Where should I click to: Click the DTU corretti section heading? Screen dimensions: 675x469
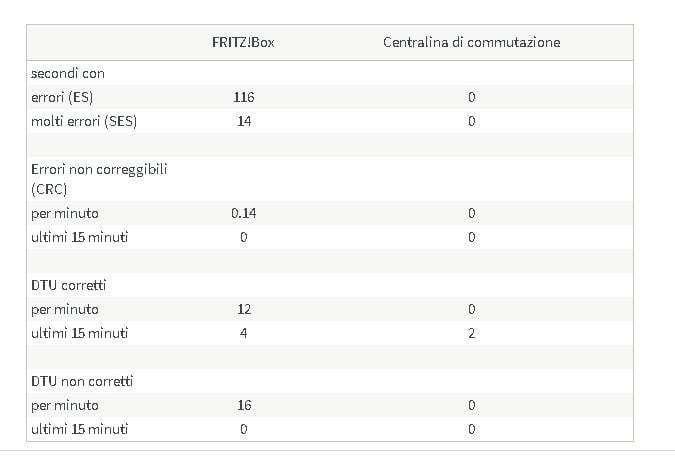pos(68,285)
